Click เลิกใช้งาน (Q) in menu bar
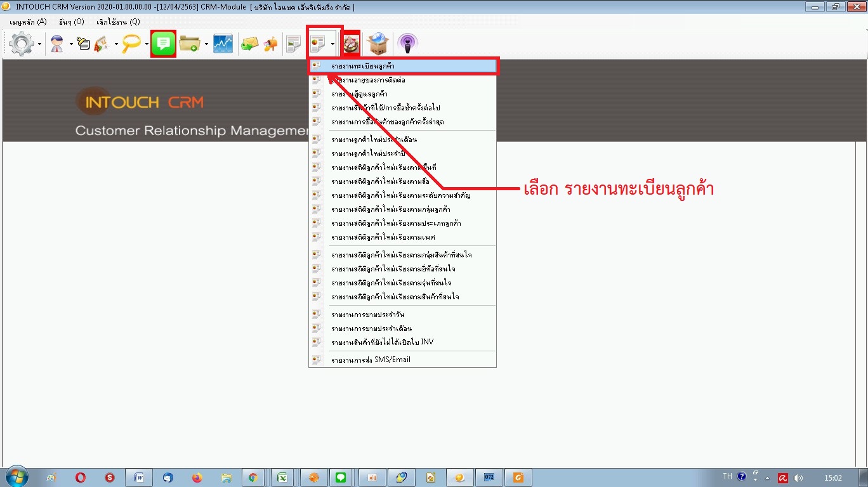This screenshot has width=868, height=487. [118, 22]
